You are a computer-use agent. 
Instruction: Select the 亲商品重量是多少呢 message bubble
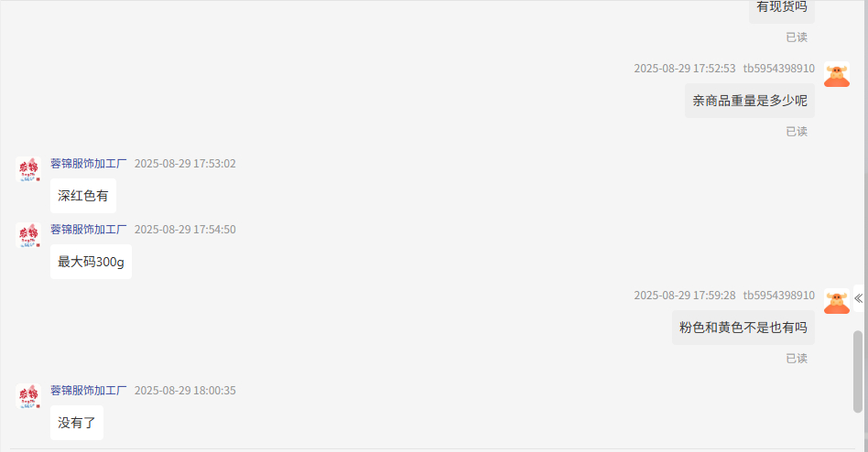point(750,101)
